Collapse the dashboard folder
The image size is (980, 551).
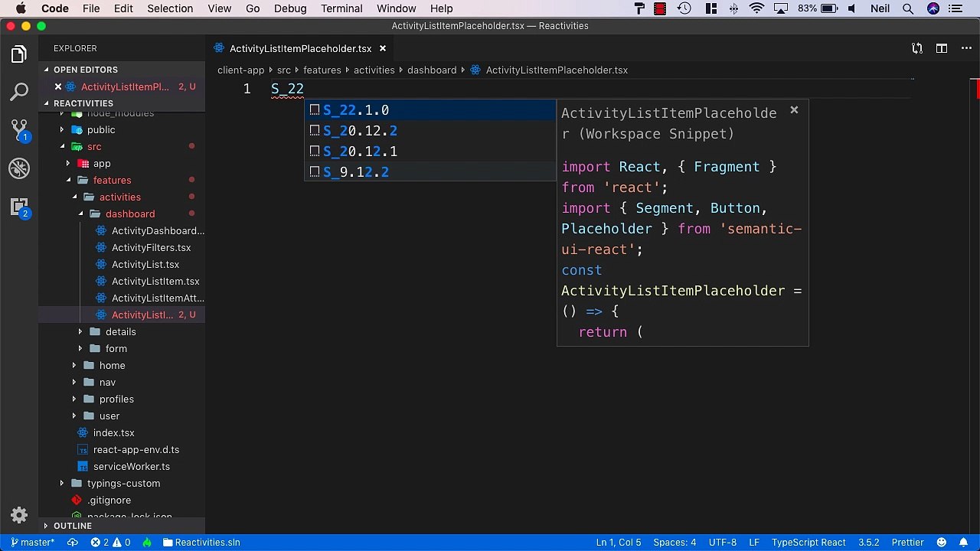[x=129, y=214]
